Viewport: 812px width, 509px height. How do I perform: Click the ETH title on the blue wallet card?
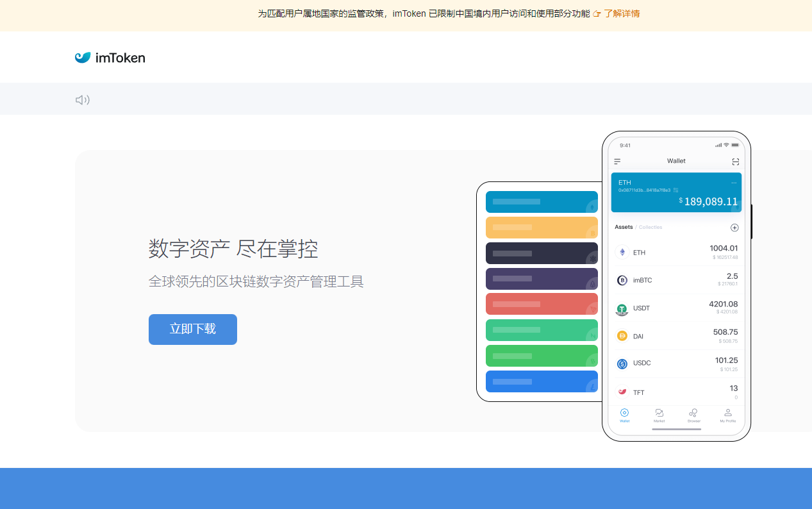(624, 183)
